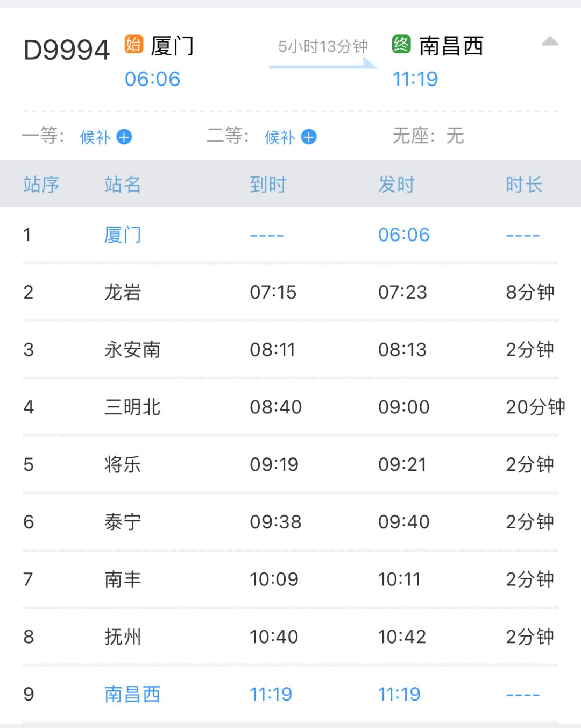Tap the 到时 column header
Viewport: 581px width, 728px height.
[x=268, y=185]
